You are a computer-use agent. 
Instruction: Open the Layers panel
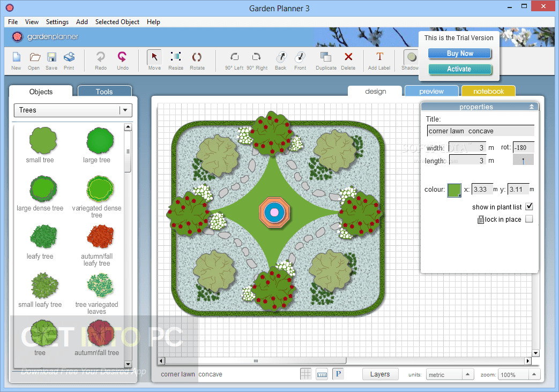pyautogui.click(x=380, y=373)
